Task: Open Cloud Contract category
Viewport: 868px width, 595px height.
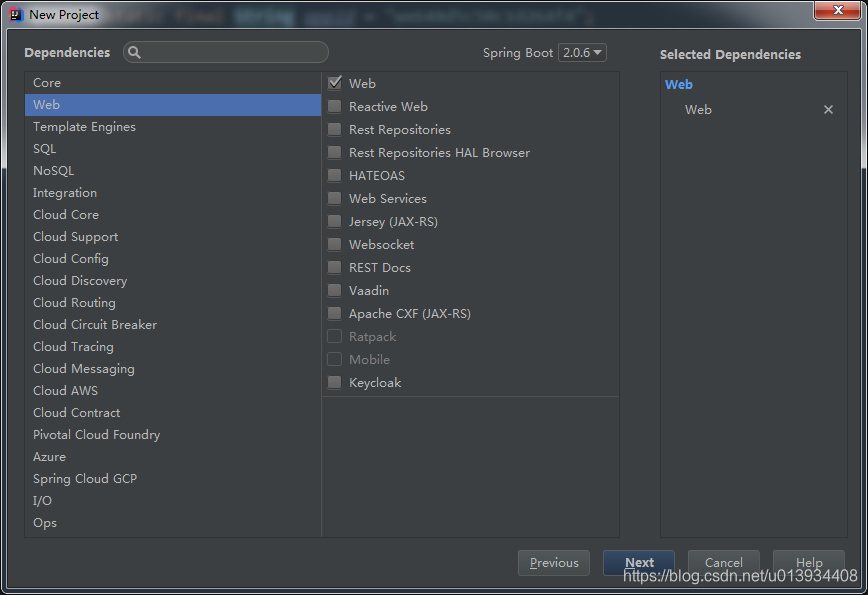Action: tap(173, 412)
